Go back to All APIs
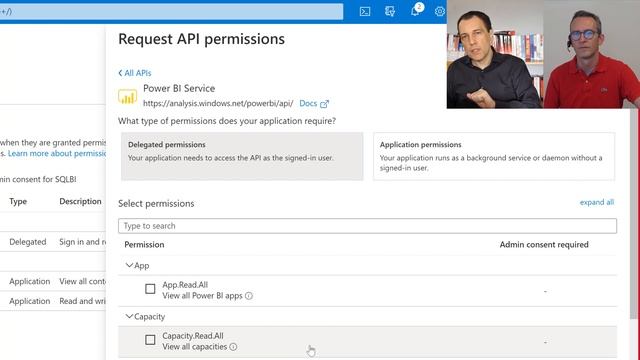 click(135, 73)
